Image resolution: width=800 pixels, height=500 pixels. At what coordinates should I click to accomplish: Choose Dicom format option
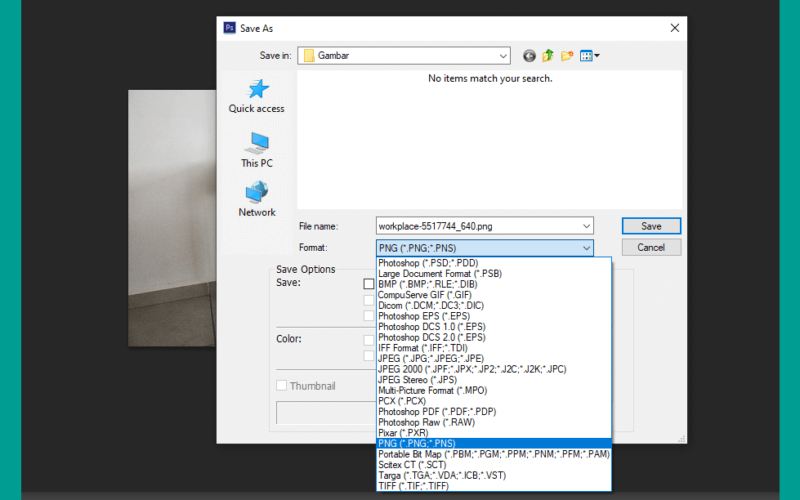tap(493, 306)
